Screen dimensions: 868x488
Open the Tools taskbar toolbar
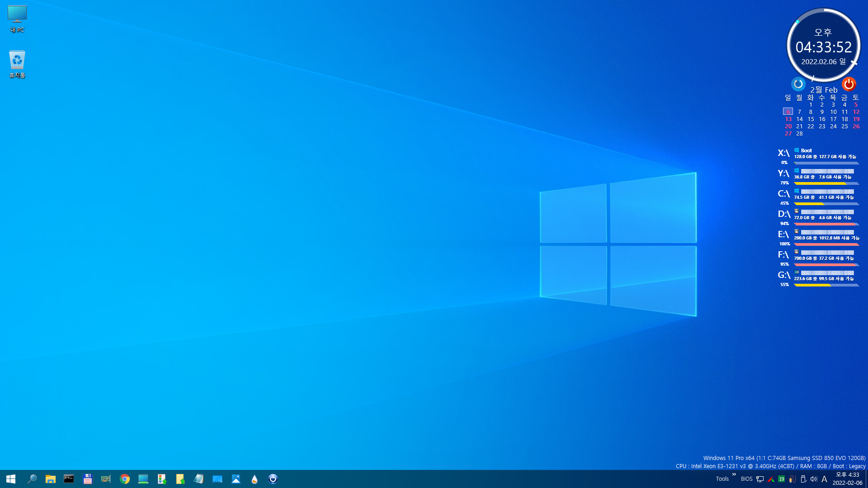[722, 479]
